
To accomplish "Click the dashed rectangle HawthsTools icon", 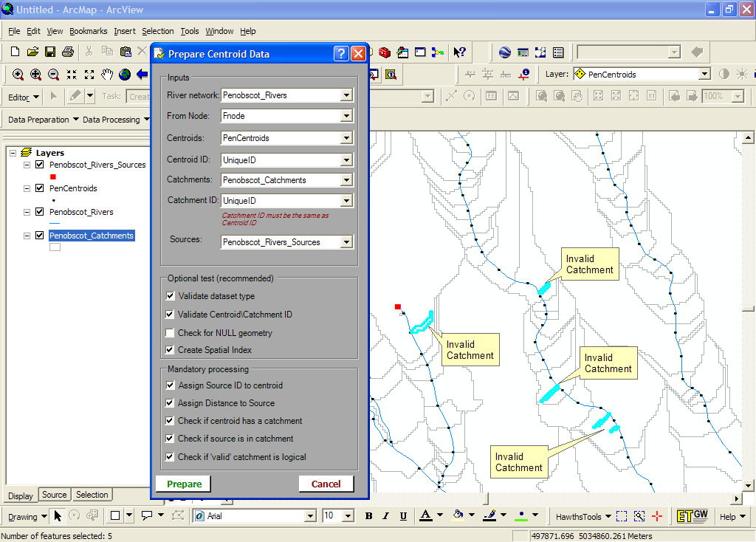I will pos(622,516).
